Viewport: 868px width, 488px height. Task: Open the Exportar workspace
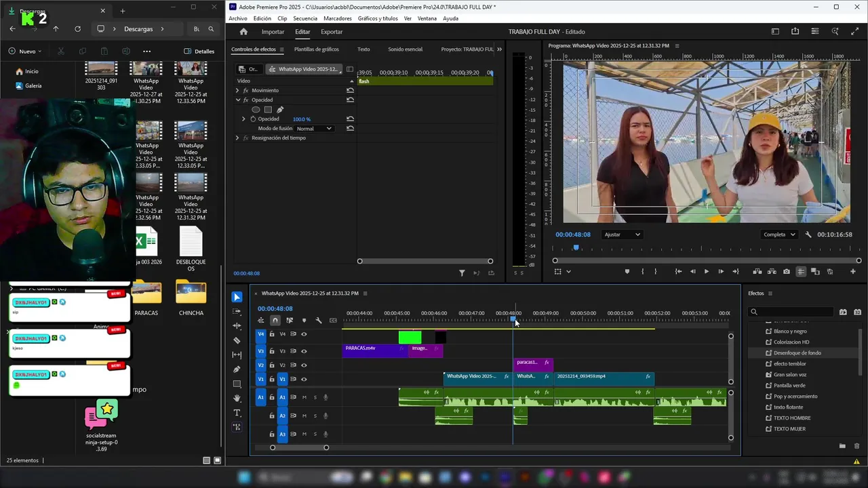point(332,32)
